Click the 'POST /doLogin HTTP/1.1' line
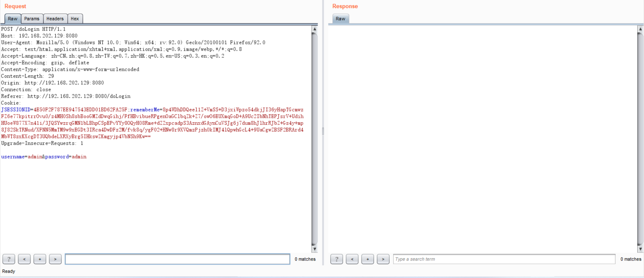This screenshot has height=278, width=644. [x=33, y=29]
